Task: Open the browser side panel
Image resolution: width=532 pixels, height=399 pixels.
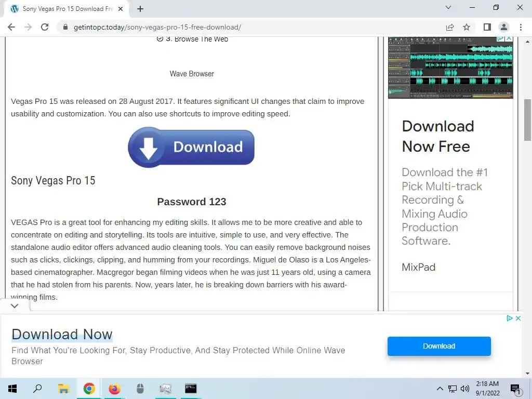Action: pyautogui.click(x=487, y=27)
